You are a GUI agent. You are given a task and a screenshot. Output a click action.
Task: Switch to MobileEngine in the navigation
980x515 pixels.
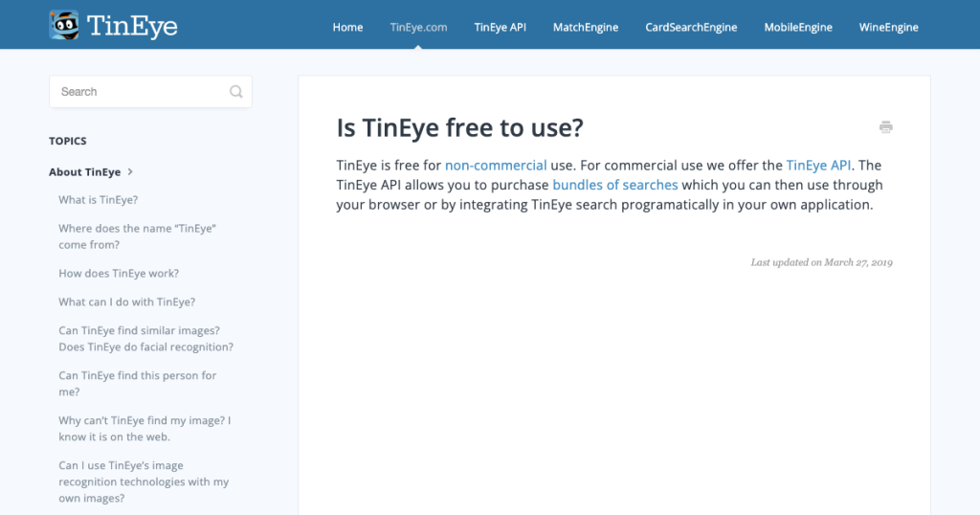click(797, 28)
